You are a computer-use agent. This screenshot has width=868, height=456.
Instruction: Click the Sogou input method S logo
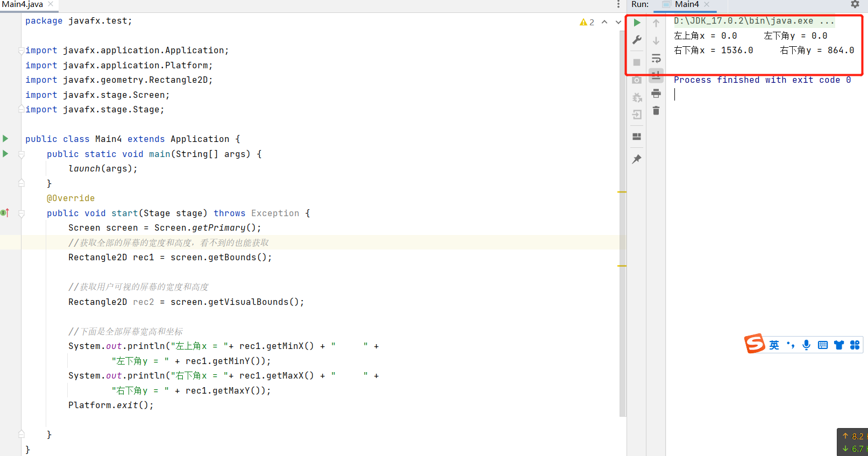pyautogui.click(x=755, y=344)
